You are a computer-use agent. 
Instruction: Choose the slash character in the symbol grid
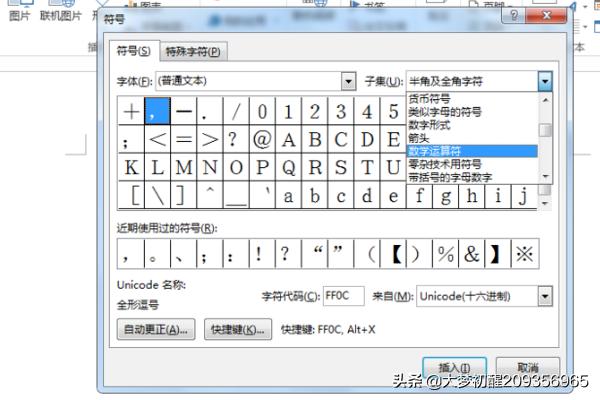point(236,111)
